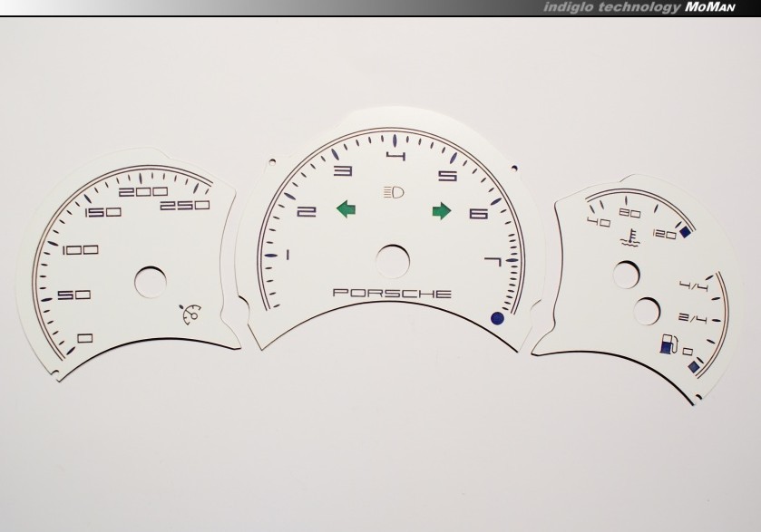This screenshot has width=761, height=532.
Task: Select the cruise control icon on speedometer
Action: 190,314
